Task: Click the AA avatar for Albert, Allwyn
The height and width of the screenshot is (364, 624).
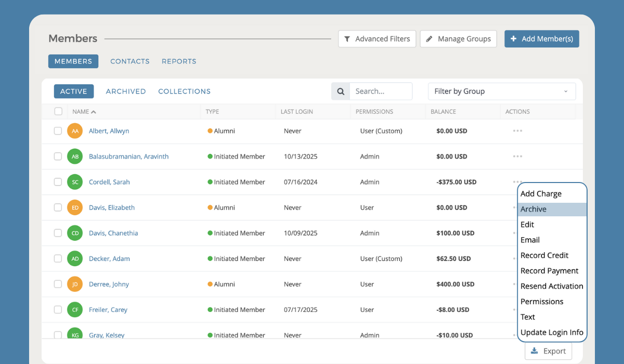Action: pos(75,131)
